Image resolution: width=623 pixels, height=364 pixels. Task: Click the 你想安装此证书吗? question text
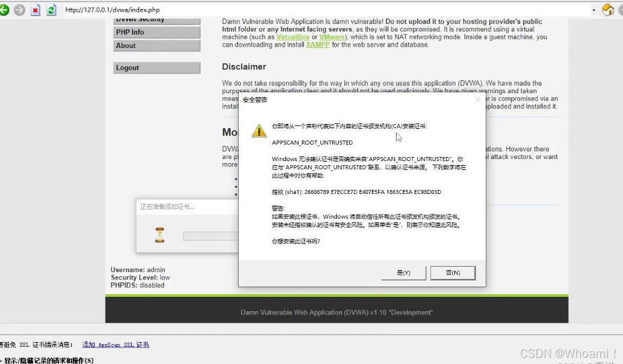(x=296, y=241)
